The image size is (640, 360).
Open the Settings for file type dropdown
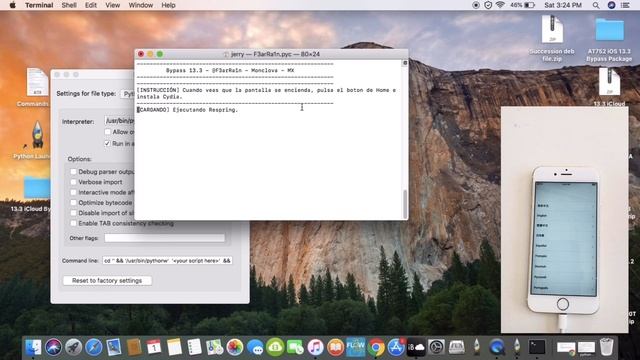[128, 93]
